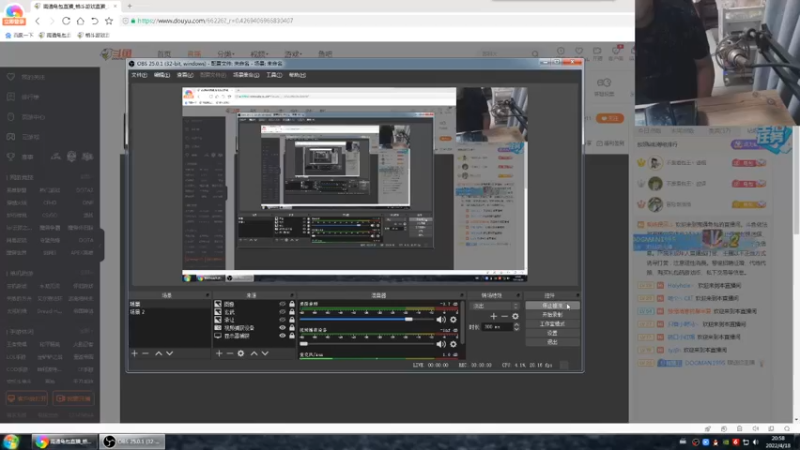800x450 pixels.
Task: Pop out the Controls dock using its header icon
Action: [577, 295]
